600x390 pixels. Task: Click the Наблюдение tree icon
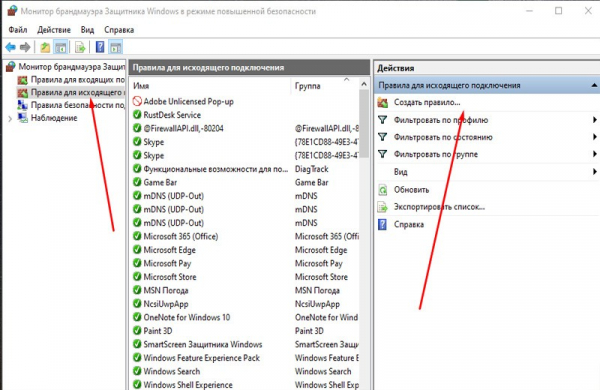point(23,118)
